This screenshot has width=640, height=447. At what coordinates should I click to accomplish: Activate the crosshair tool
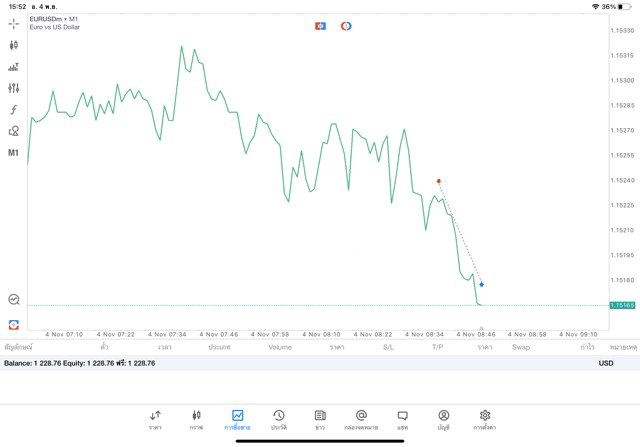click(x=13, y=23)
